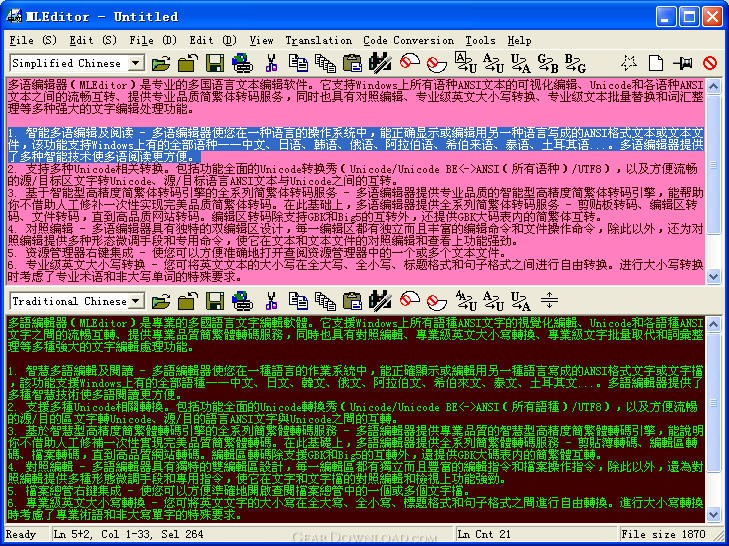Paste using the lower toolbar clipboard icon

point(352,300)
